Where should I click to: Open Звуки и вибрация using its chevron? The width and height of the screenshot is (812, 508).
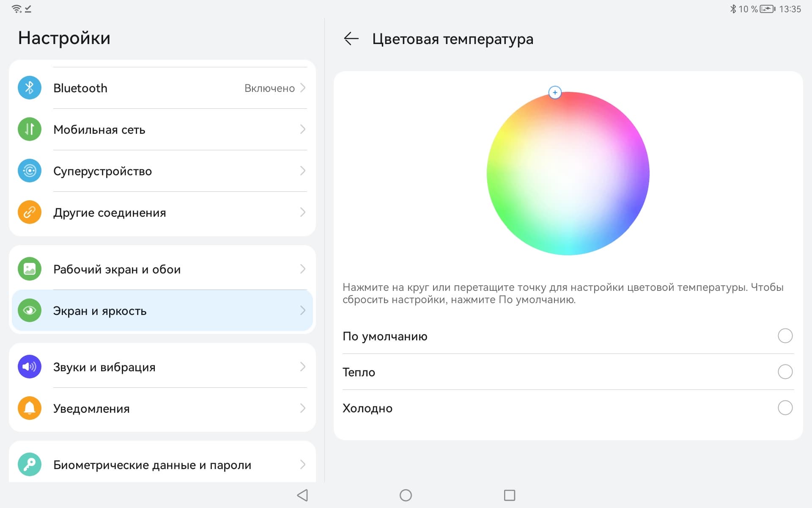pyautogui.click(x=303, y=367)
